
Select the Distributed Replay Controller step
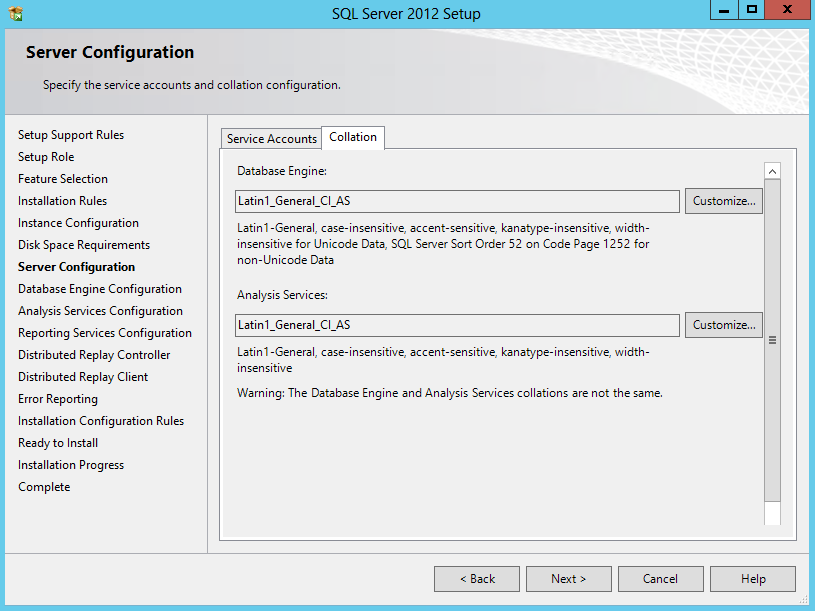[94, 355]
